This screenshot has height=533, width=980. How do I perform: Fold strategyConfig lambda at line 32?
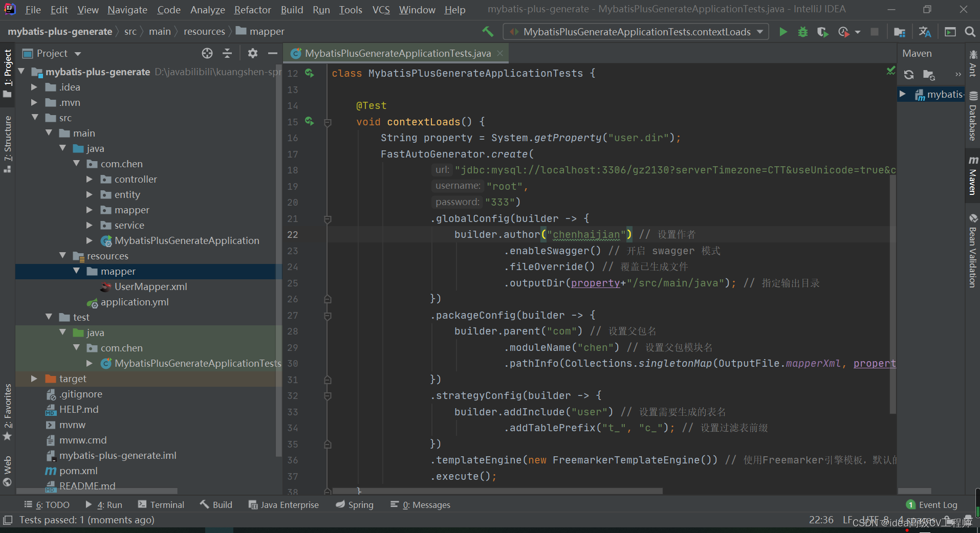pos(328,396)
